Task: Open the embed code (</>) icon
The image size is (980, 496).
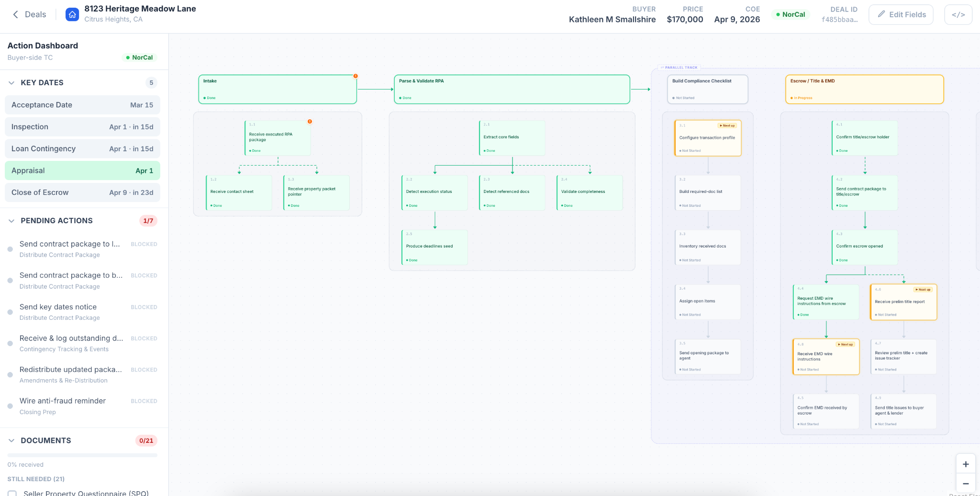Action: point(958,14)
